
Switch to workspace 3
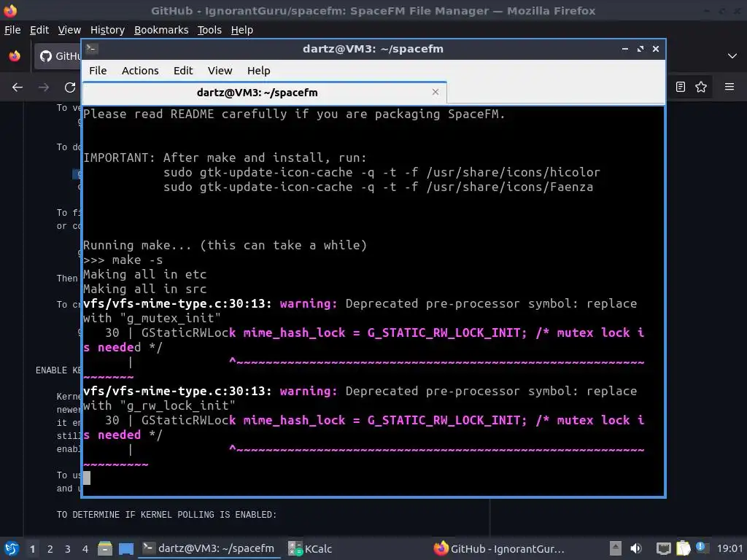click(68, 549)
